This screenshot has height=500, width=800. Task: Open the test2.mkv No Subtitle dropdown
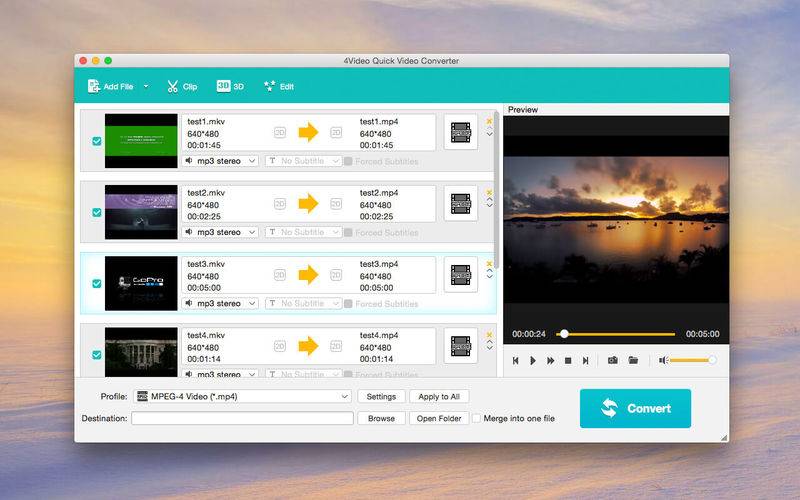304,232
